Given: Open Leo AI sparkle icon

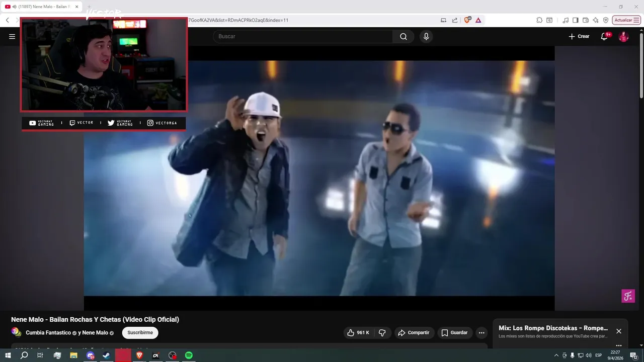Looking at the screenshot, I should pyautogui.click(x=596, y=20).
